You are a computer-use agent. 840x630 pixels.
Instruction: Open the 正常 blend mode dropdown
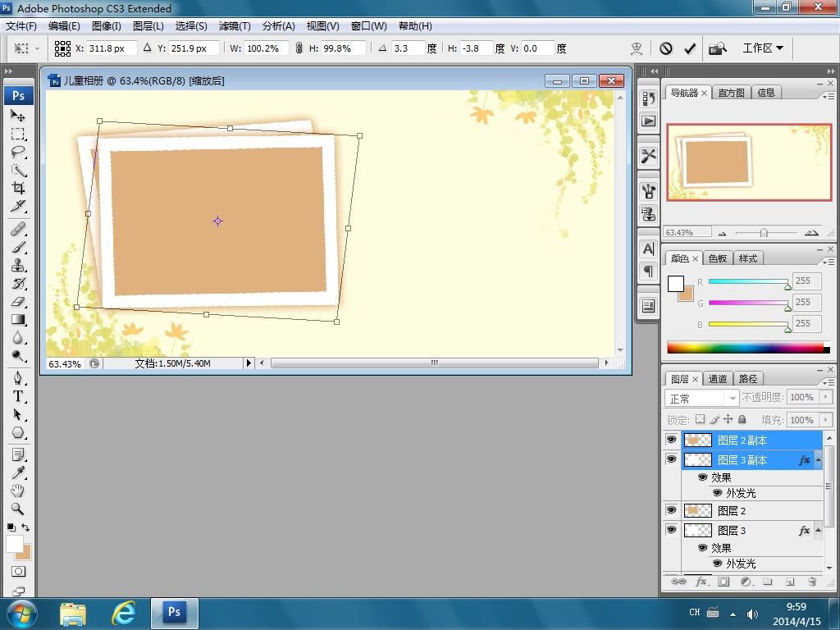[x=701, y=398]
